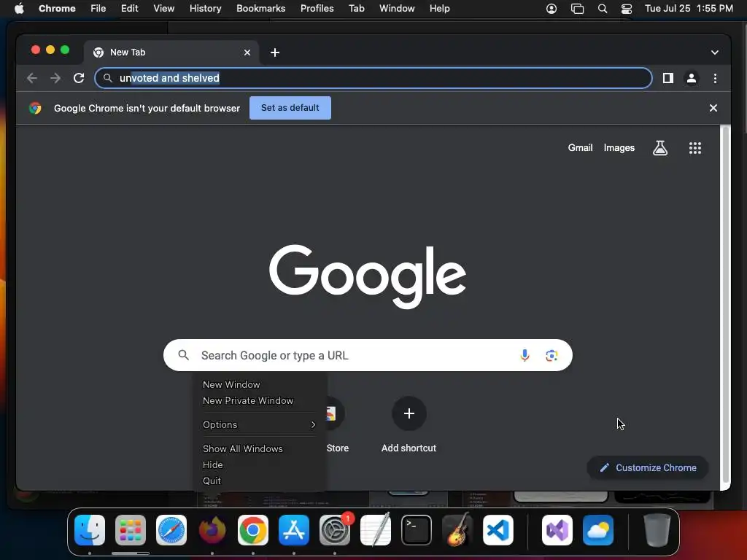Open GarageBand from the dock

coord(457,530)
